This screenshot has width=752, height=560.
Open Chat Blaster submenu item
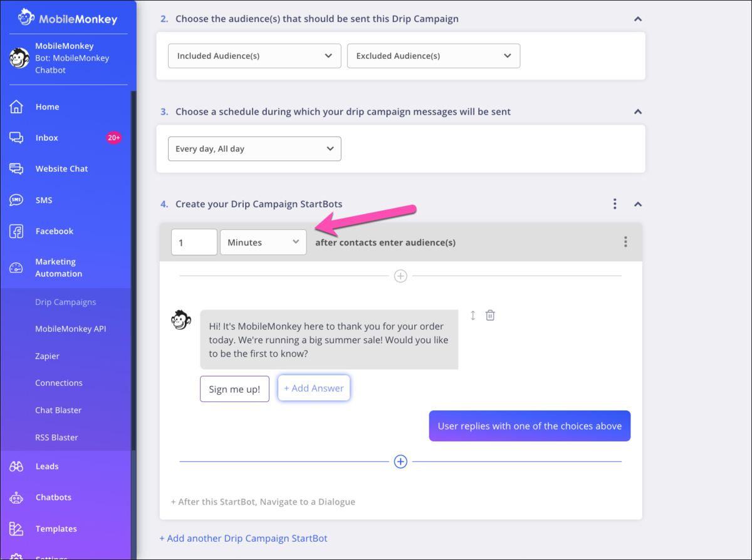(58, 410)
